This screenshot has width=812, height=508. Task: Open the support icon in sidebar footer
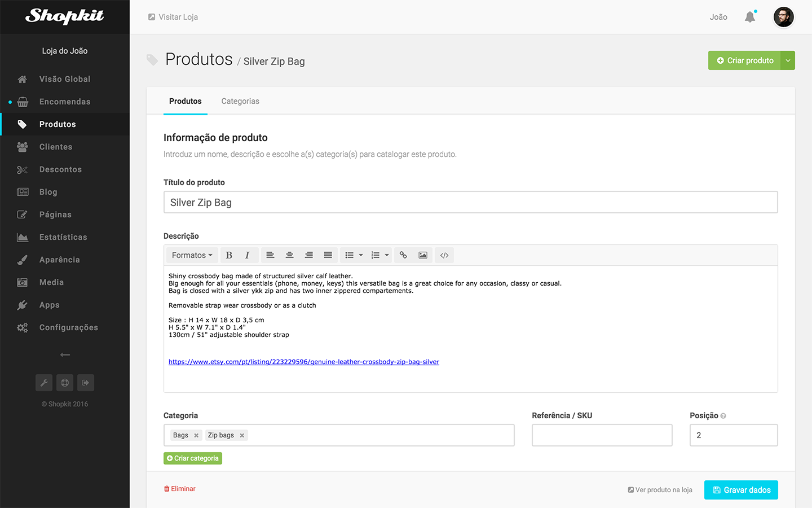[65, 383]
